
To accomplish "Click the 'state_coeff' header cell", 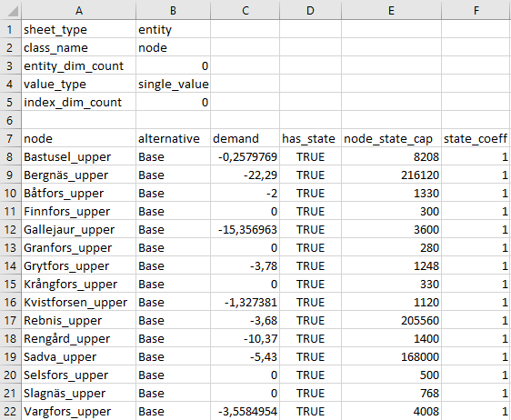I will click(x=476, y=139).
